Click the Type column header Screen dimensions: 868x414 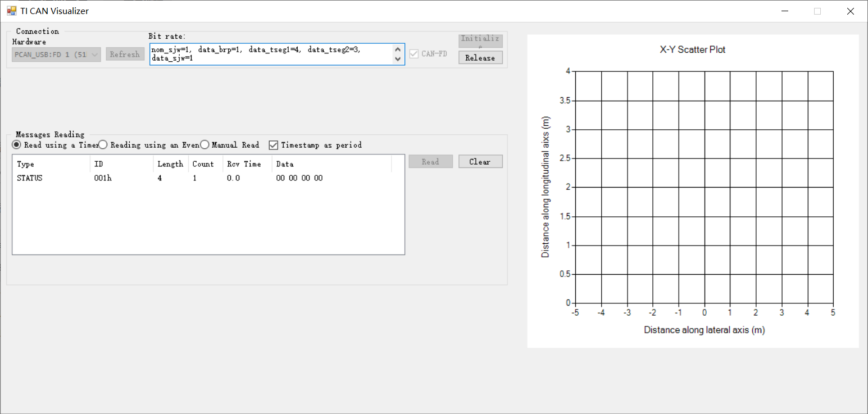pos(51,164)
